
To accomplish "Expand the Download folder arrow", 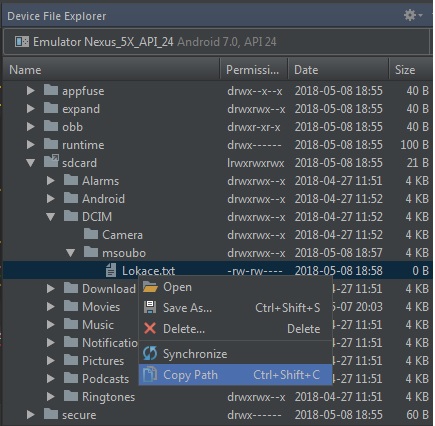I will pyautogui.click(x=51, y=289).
